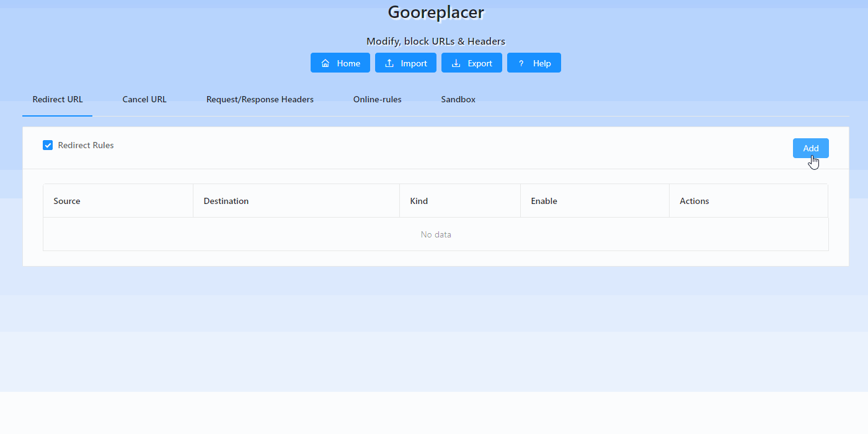Click the Gooreplacer page title
Screen dimensions: 868x434
coord(436,12)
